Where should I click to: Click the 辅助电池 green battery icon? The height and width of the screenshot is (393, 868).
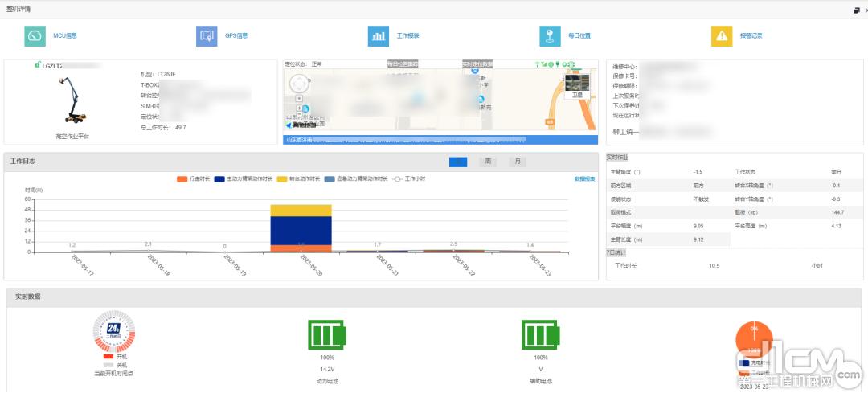[541, 334]
